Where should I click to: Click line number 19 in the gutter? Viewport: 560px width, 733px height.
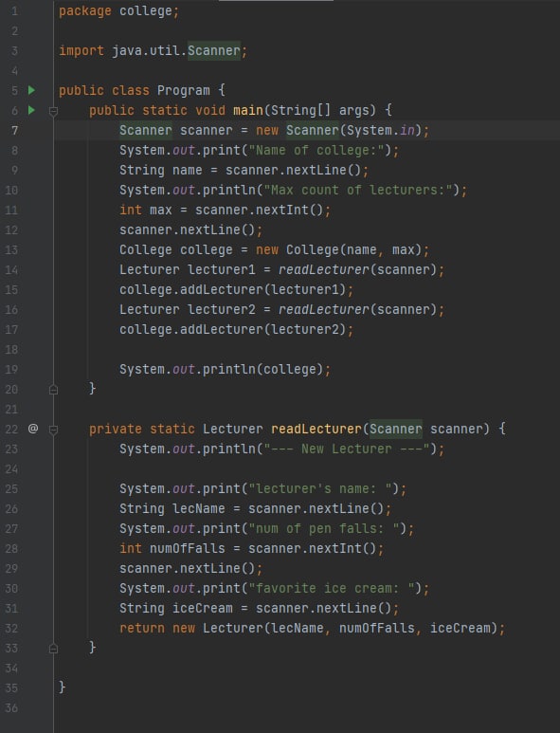click(x=11, y=370)
